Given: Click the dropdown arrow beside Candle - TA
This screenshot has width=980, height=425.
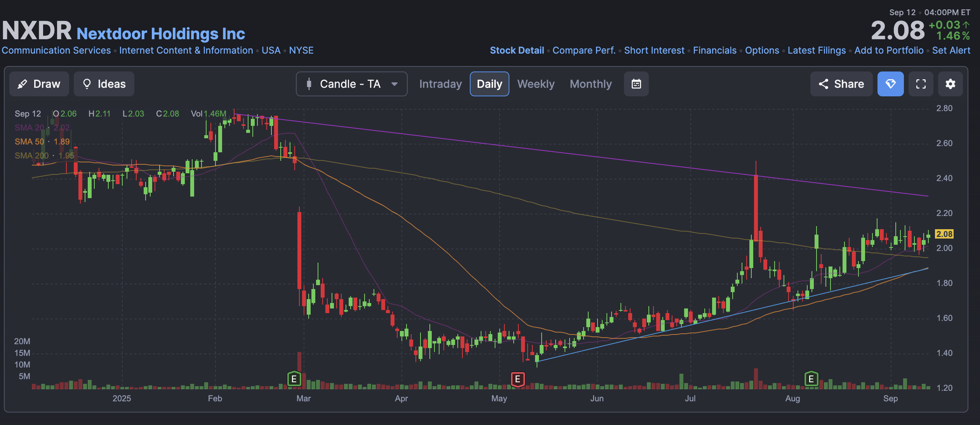Looking at the screenshot, I should pos(394,84).
